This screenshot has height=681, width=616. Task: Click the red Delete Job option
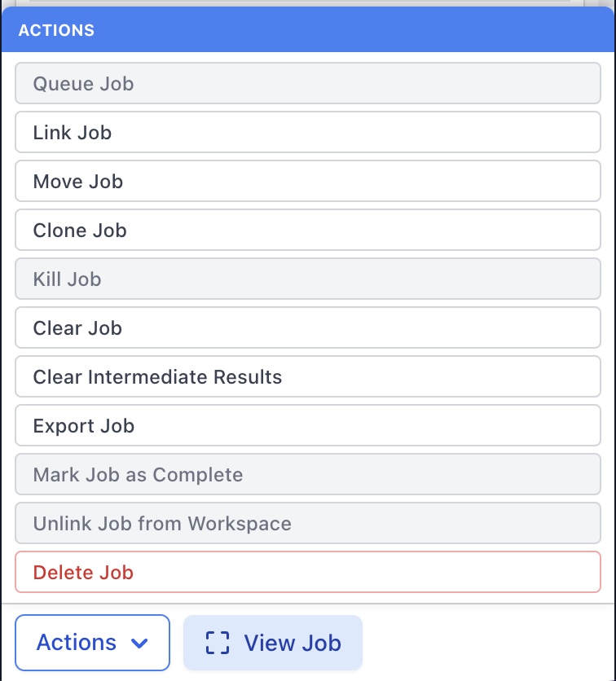307,573
